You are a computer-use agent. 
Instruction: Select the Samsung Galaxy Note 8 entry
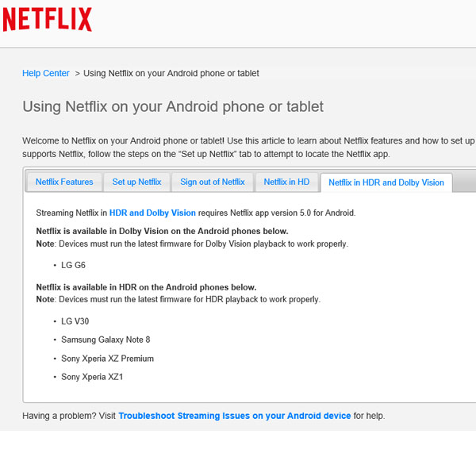(x=106, y=340)
